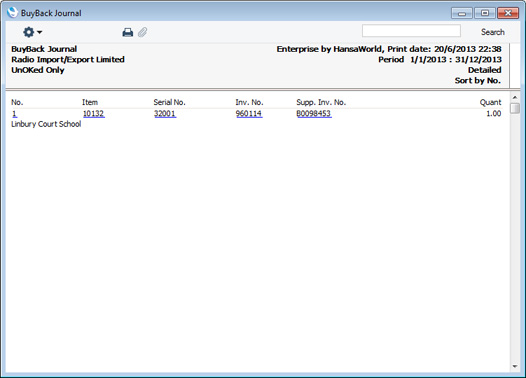Click the quantity value 1.00
The image size is (526, 378).
tap(493, 114)
